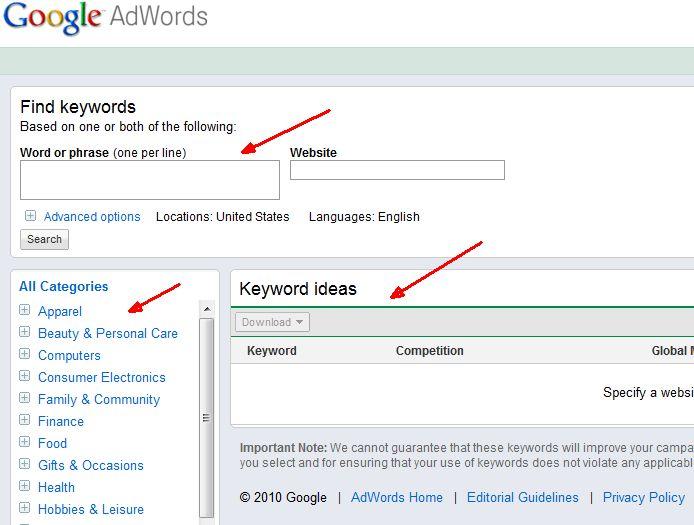
Task: Click the categories scrollbar up arrow
Action: click(x=207, y=309)
